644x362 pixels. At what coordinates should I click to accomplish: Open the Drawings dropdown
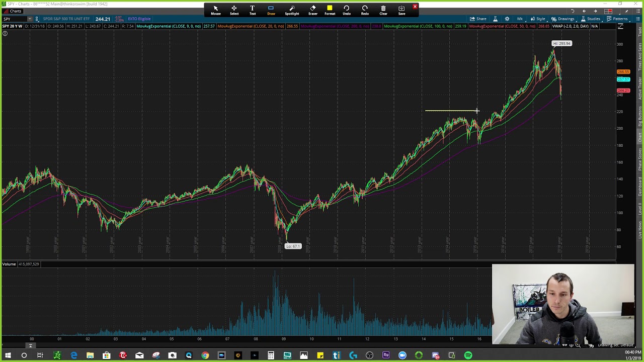(x=562, y=19)
